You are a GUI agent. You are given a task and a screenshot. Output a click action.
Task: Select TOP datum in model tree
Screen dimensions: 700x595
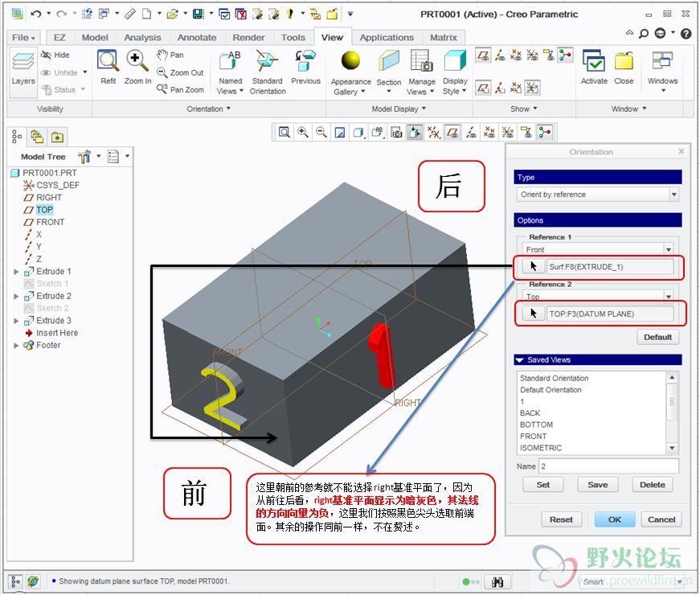(x=44, y=210)
